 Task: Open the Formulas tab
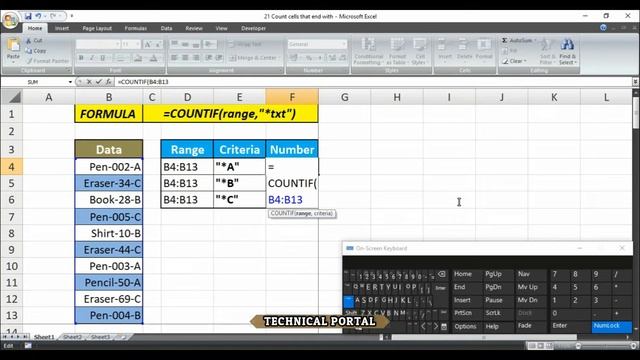pos(136,28)
